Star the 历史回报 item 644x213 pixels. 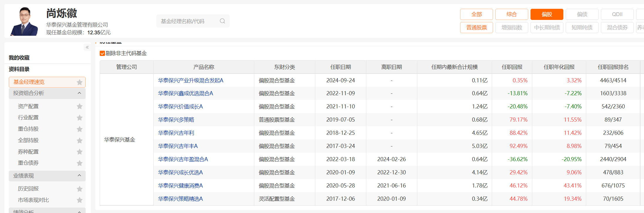pos(79,189)
